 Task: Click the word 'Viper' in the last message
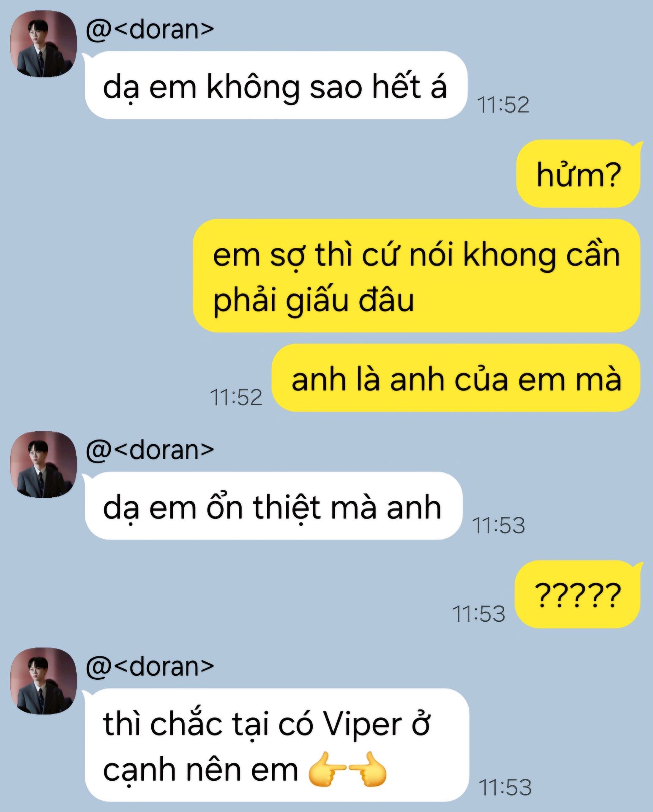click(362, 726)
